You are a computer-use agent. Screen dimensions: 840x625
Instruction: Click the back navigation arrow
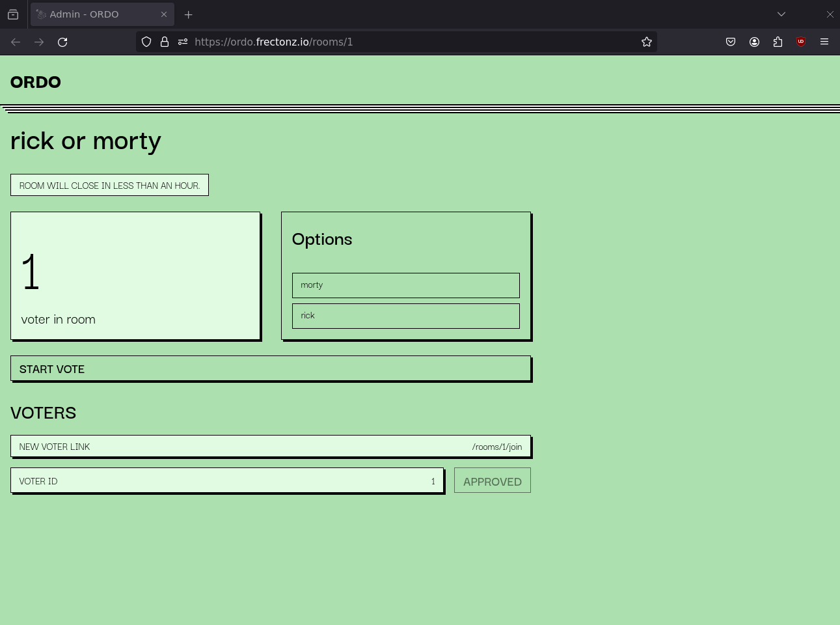point(16,42)
